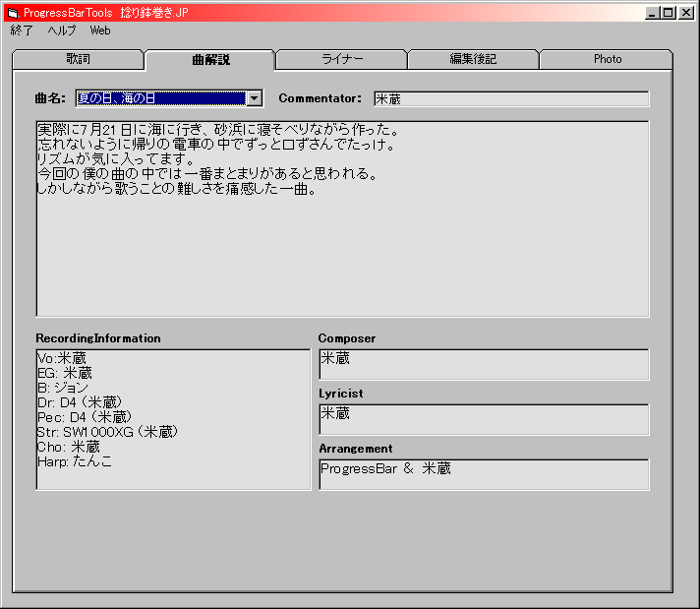Image resolution: width=700 pixels, height=609 pixels.
Task: Maximize the ProgressBarTools window
Action: coord(669,13)
